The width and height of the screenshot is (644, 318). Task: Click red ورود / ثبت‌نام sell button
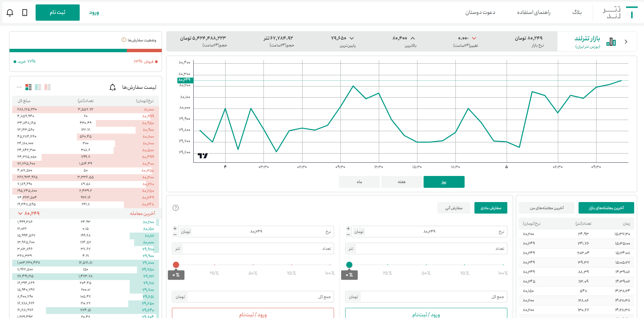[253, 314]
